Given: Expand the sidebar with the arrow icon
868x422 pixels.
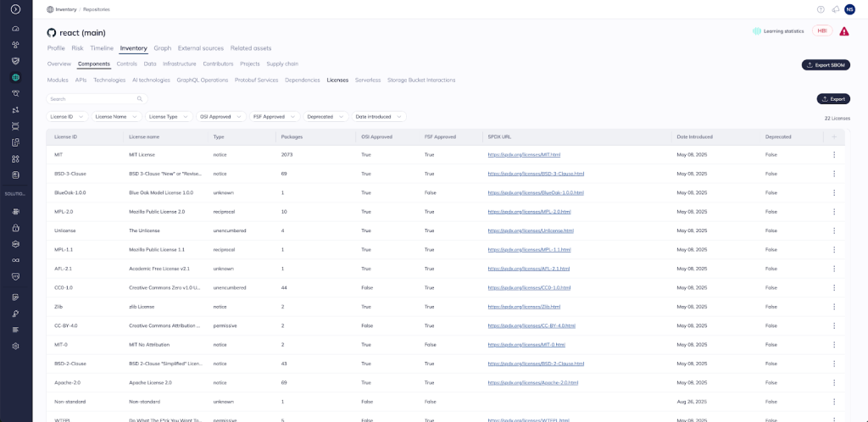Looking at the screenshot, I should tap(15, 9).
